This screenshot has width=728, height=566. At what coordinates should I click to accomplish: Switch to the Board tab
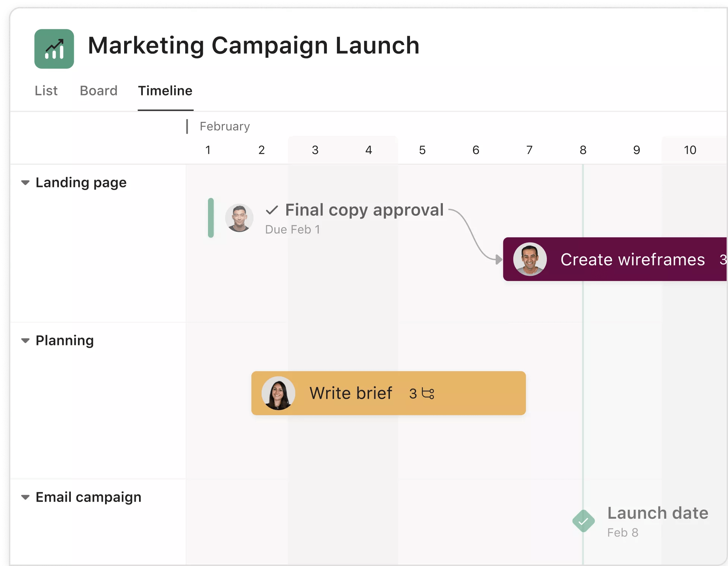pos(98,91)
